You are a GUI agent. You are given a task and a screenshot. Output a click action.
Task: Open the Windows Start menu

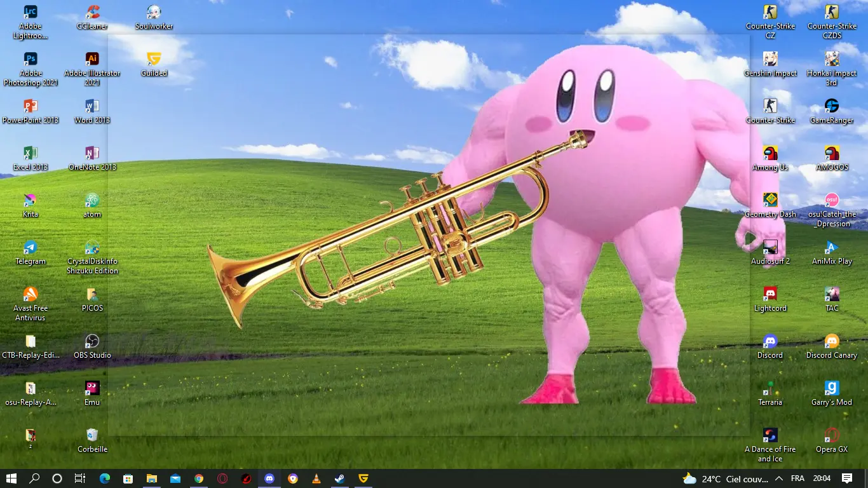(x=11, y=478)
